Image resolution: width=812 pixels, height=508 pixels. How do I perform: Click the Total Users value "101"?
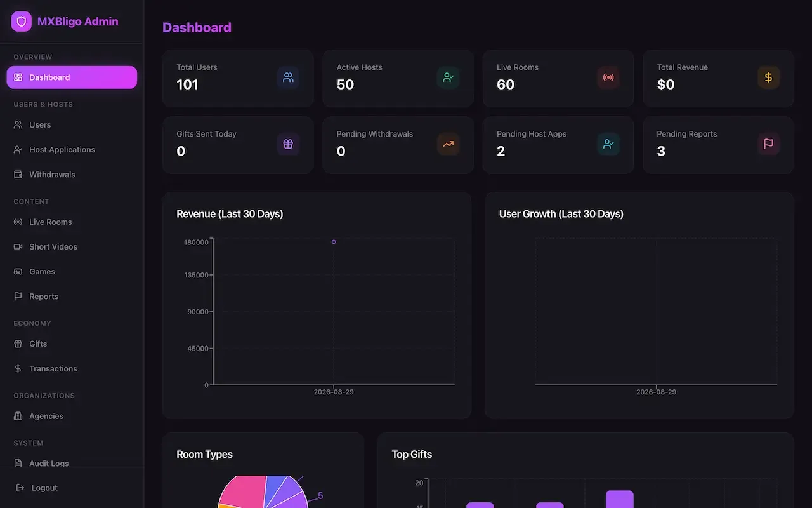pyautogui.click(x=187, y=84)
